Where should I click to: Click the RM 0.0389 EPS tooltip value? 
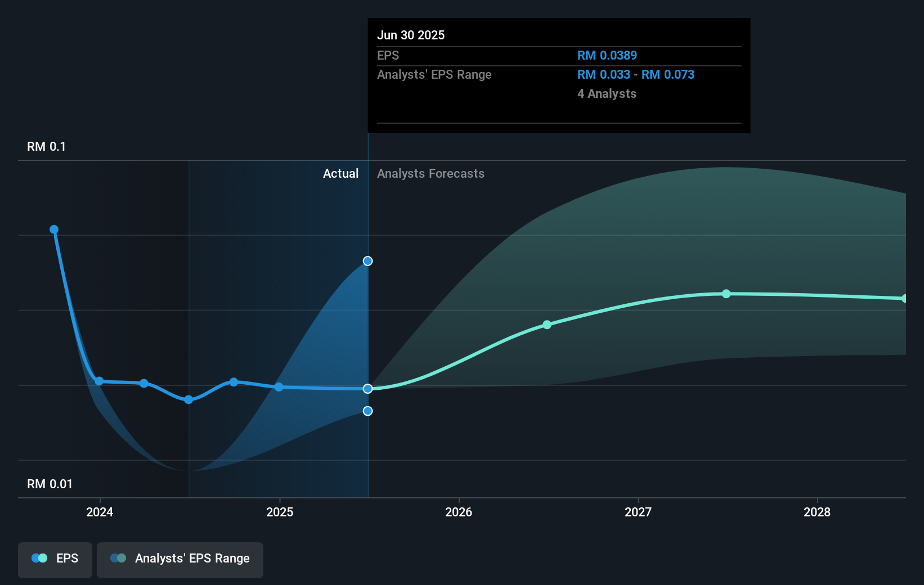click(x=607, y=56)
